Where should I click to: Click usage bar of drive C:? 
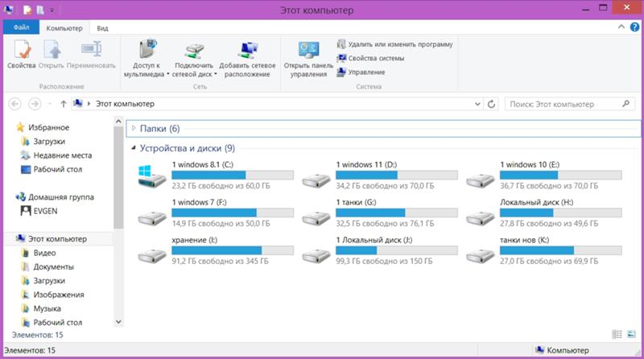pyautogui.click(x=233, y=175)
